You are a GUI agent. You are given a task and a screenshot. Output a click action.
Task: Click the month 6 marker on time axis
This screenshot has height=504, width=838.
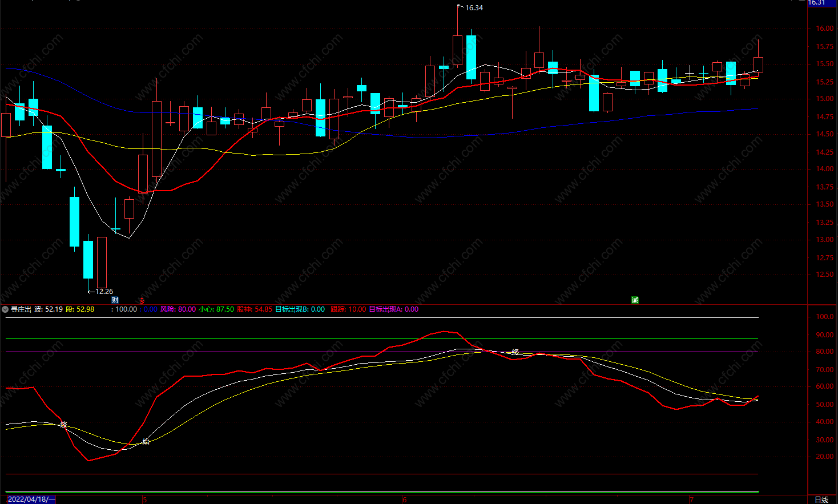(x=405, y=500)
